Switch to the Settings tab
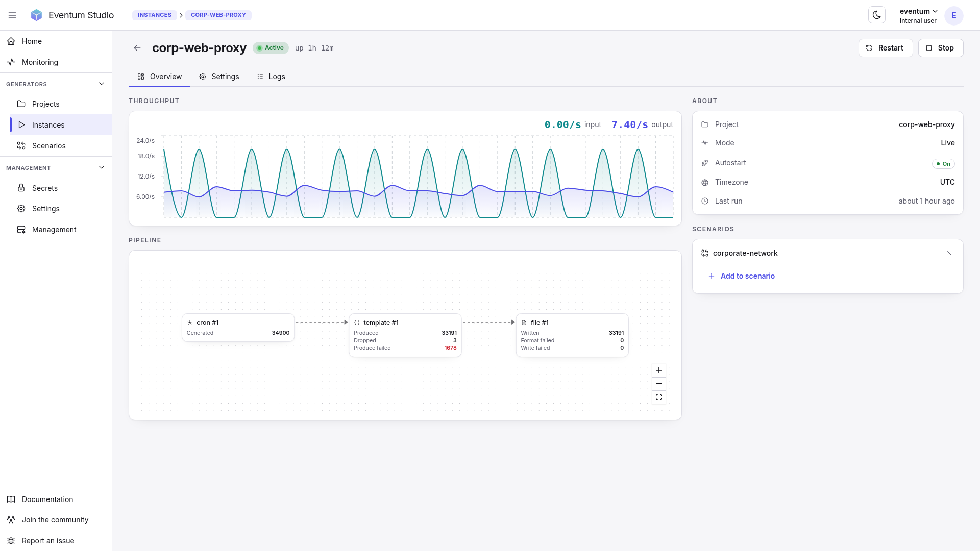This screenshot has height=551, width=980. (219, 77)
